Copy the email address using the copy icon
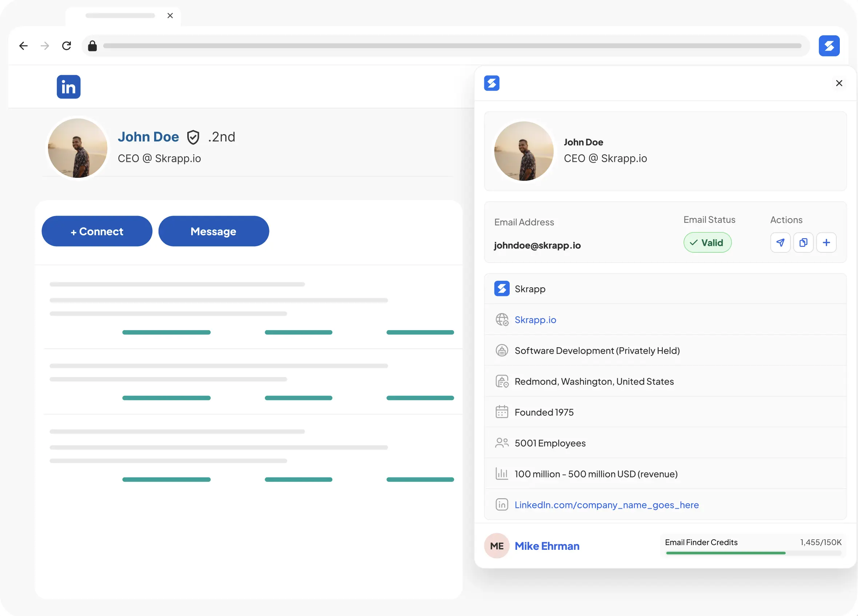The height and width of the screenshot is (616, 858). pyautogui.click(x=803, y=243)
